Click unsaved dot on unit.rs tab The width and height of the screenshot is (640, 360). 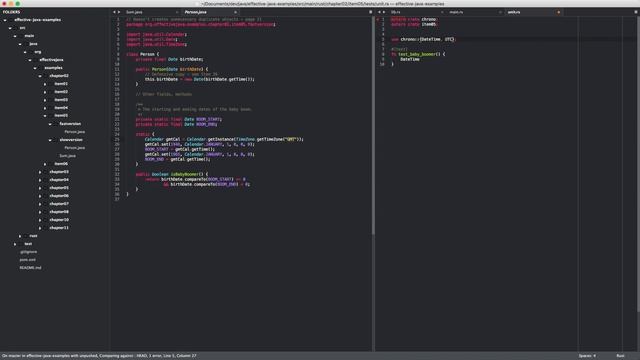tap(559, 12)
